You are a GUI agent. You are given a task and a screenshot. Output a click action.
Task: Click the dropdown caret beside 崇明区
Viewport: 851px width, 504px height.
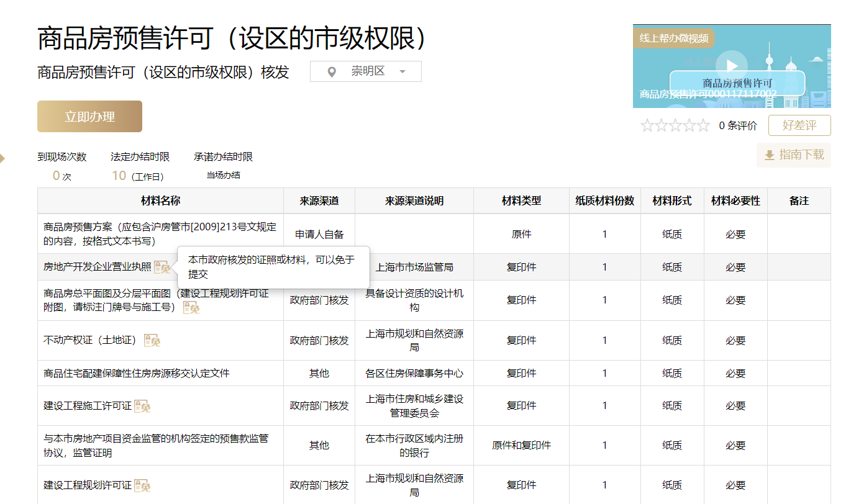(403, 72)
